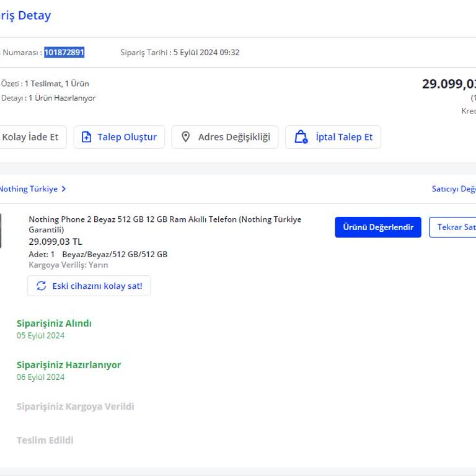Click the Sipariş Detay page heading
476x476 pixels.
coord(25,15)
